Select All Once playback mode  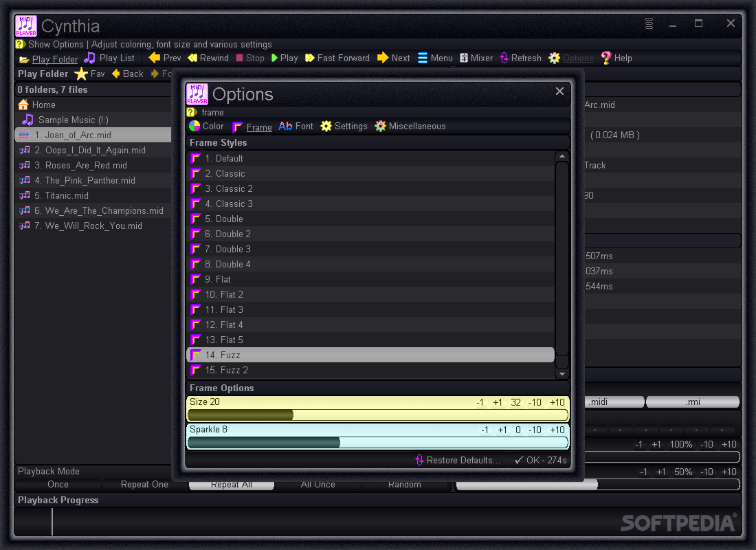tap(318, 485)
